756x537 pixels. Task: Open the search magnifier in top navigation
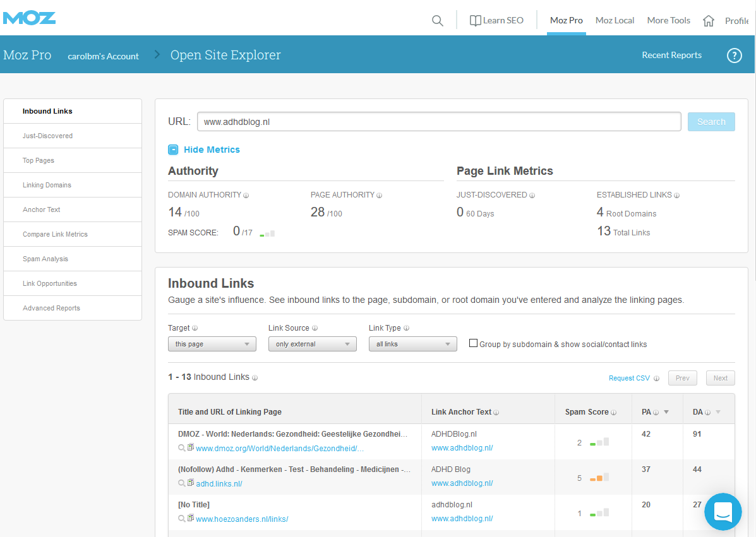click(437, 21)
